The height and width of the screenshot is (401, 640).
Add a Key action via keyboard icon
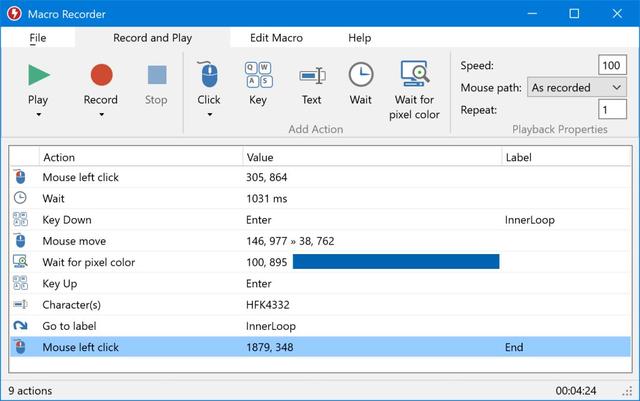(x=258, y=75)
